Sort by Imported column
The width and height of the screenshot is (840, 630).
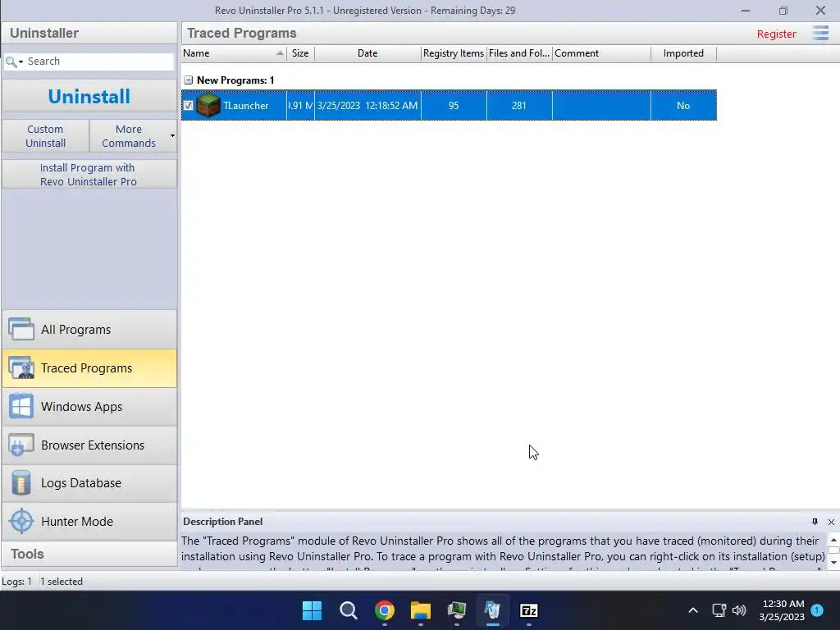683,53
